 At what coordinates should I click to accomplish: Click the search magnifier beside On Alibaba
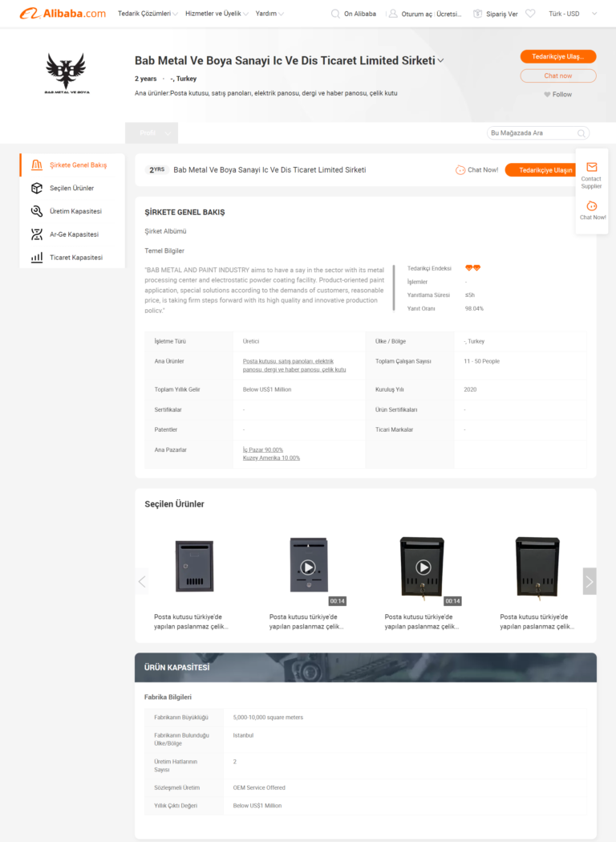335,14
